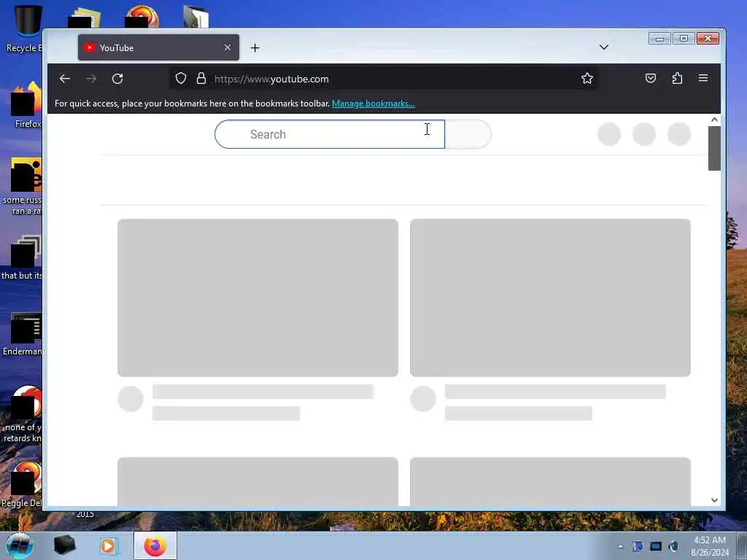The width and height of the screenshot is (747, 560).
Task: Open the Action Center flag tray icon
Action: (638, 546)
